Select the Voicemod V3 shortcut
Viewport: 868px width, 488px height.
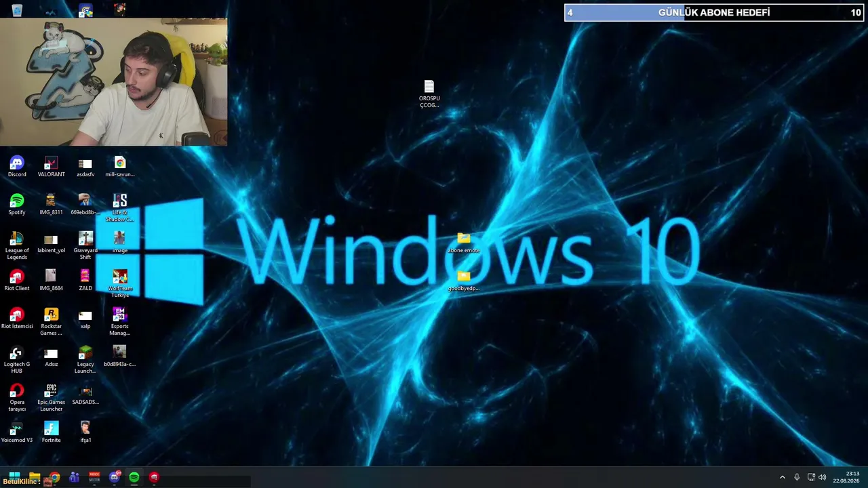[17, 432]
